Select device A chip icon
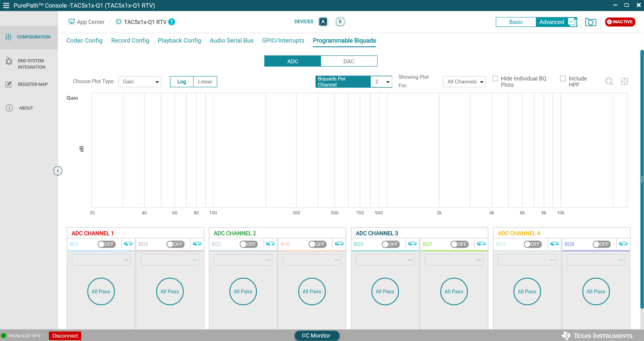The height and width of the screenshot is (341, 644). (x=323, y=22)
